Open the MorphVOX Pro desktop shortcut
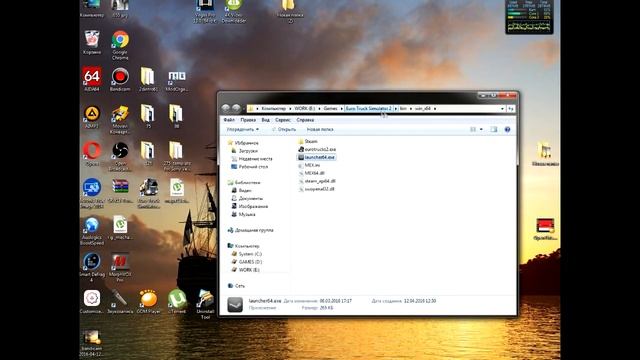 pos(120,267)
